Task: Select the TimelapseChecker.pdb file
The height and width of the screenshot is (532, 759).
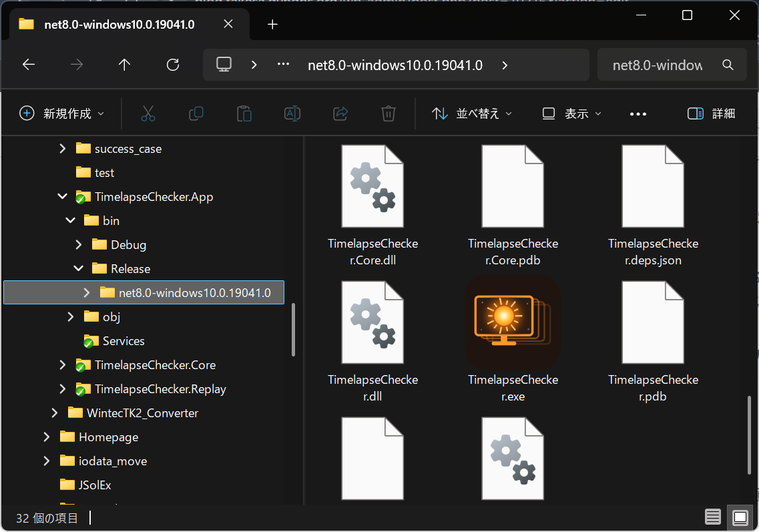Action: click(653, 342)
